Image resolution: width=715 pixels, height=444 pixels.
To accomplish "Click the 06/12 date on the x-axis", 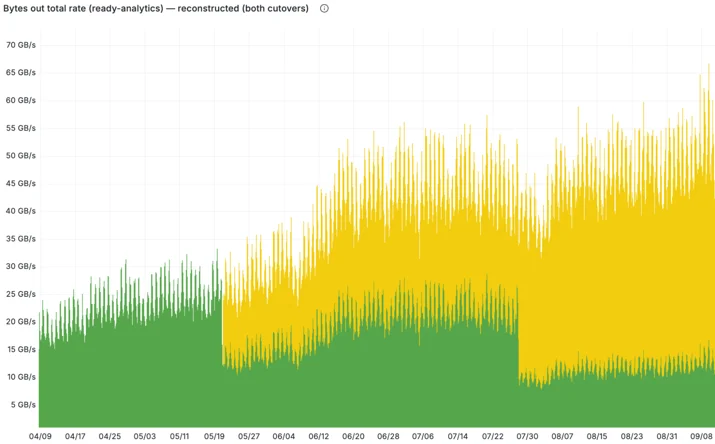I will 319,436.
